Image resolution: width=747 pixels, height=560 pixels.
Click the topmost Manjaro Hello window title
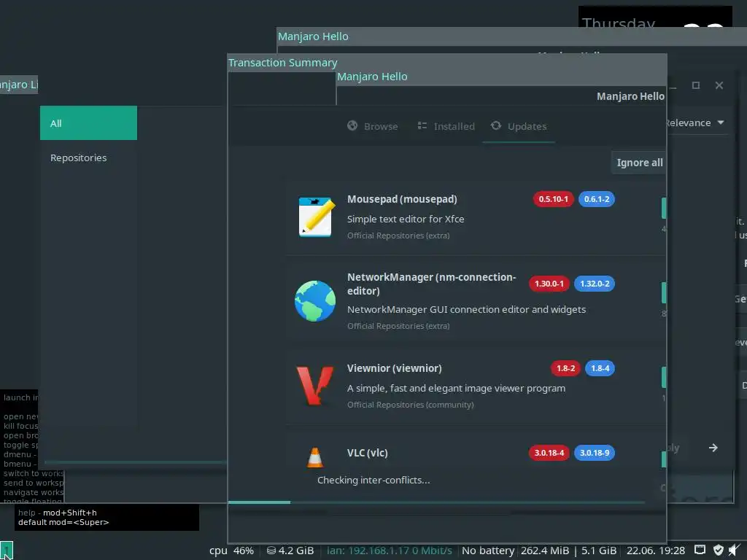coord(313,36)
